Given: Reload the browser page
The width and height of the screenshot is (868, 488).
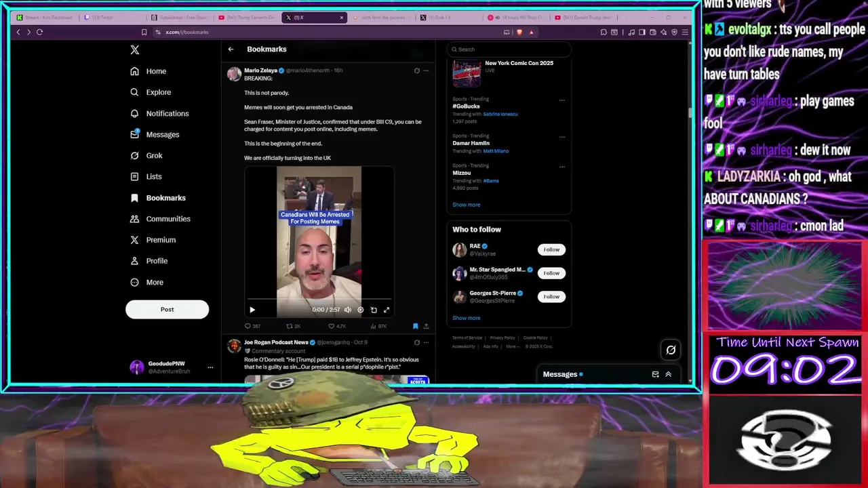Looking at the screenshot, I should tap(39, 32).
